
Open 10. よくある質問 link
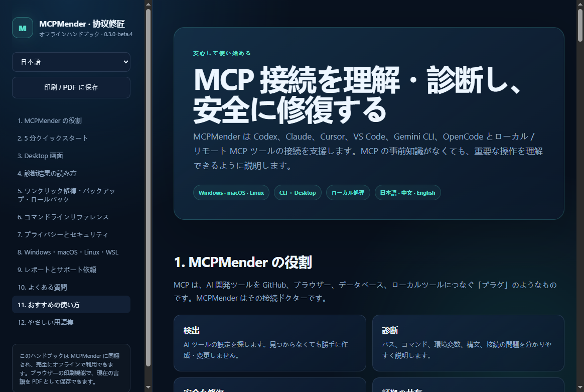71,287
